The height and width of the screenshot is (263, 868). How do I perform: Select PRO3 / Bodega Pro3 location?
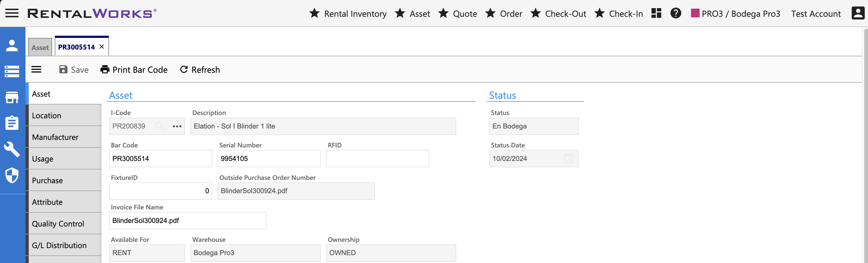[741, 14]
